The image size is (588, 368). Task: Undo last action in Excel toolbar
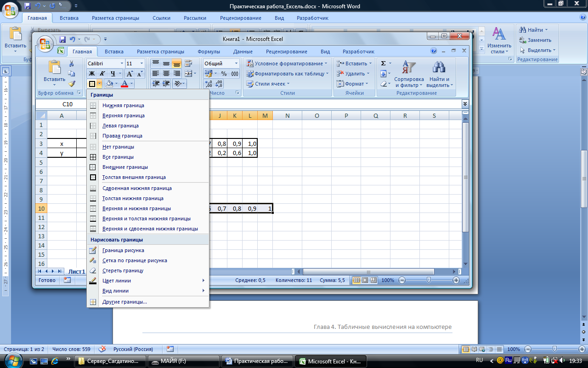pos(72,40)
